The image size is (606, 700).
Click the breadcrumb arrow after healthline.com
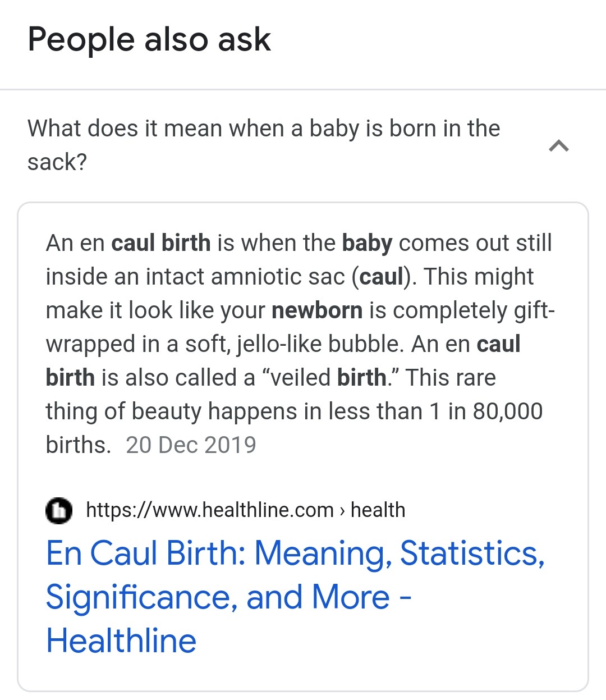coord(342,511)
